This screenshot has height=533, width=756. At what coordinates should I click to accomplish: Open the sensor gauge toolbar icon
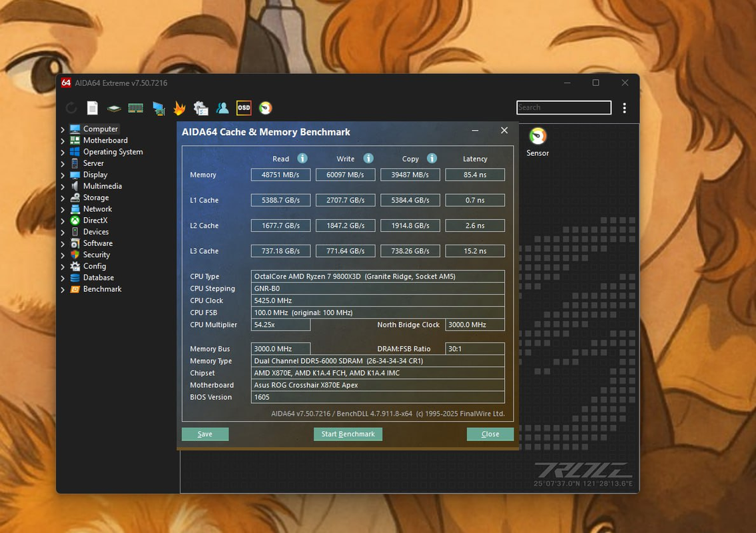(265, 108)
